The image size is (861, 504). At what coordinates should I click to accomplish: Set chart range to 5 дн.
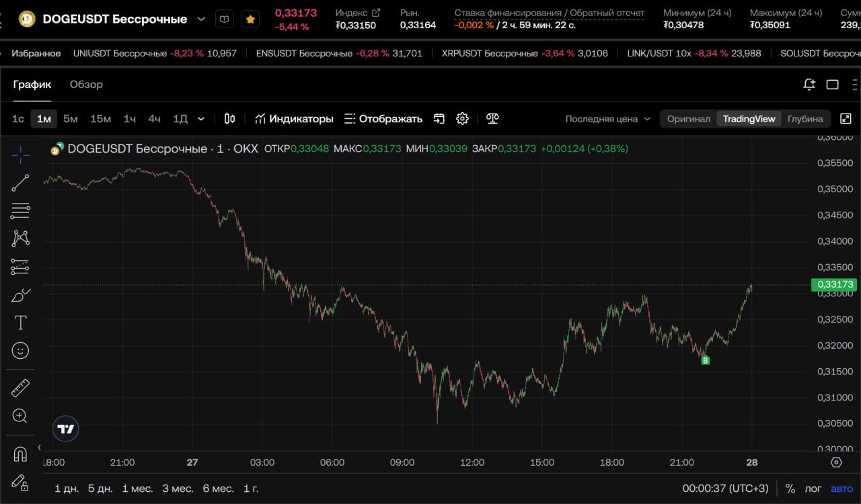(101, 489)
